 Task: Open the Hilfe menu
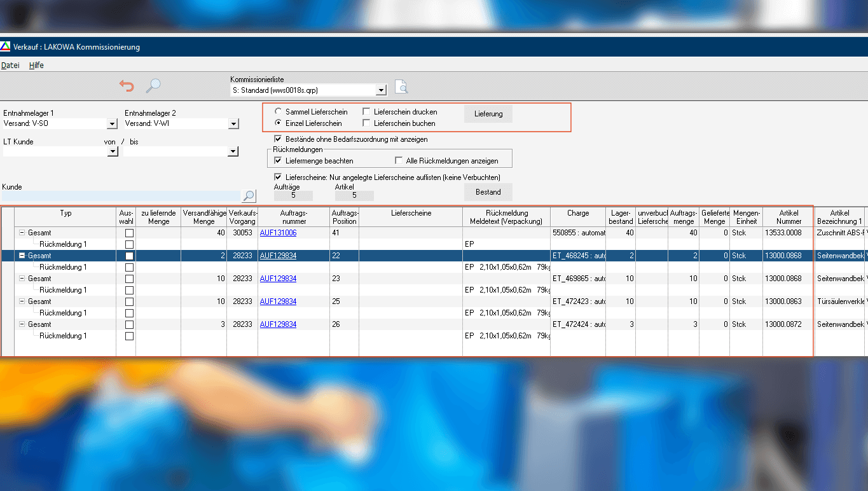36,66
